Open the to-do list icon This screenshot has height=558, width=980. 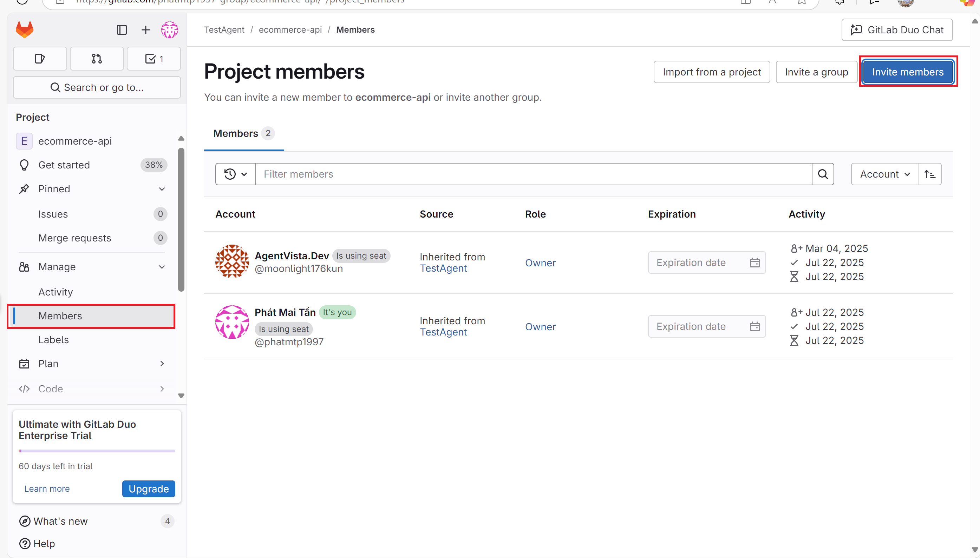point(154,59)
